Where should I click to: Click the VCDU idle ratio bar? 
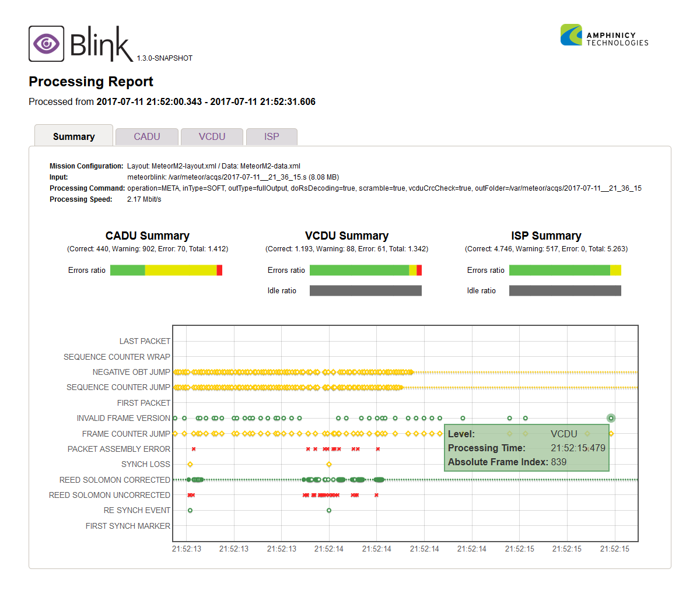click(365, 290)
